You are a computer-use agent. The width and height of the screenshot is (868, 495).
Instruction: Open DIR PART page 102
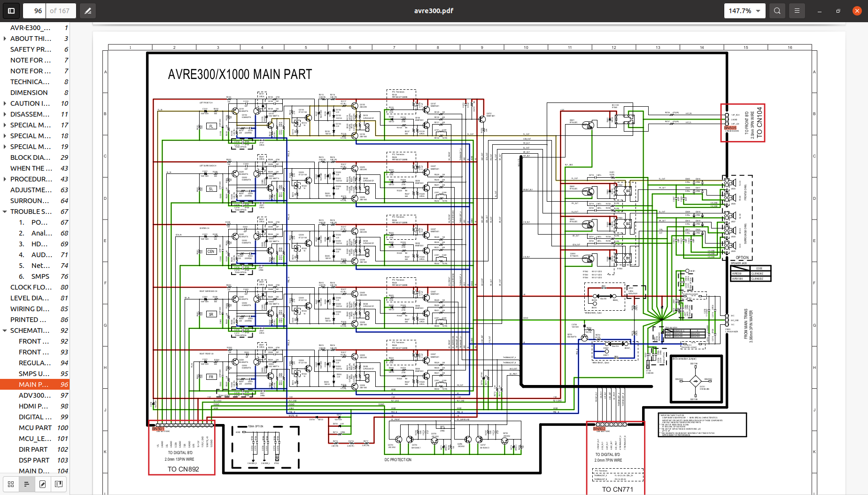[x=35, y=449]
